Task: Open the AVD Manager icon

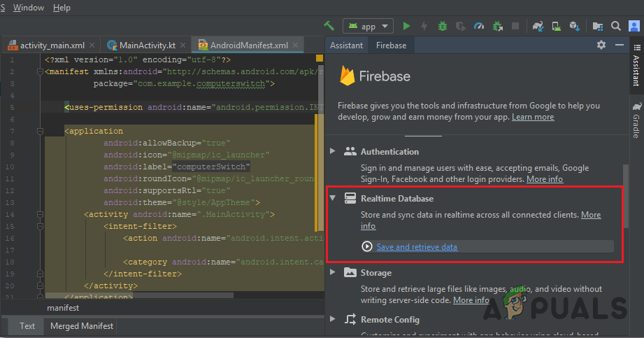Action: coord(556,26)
